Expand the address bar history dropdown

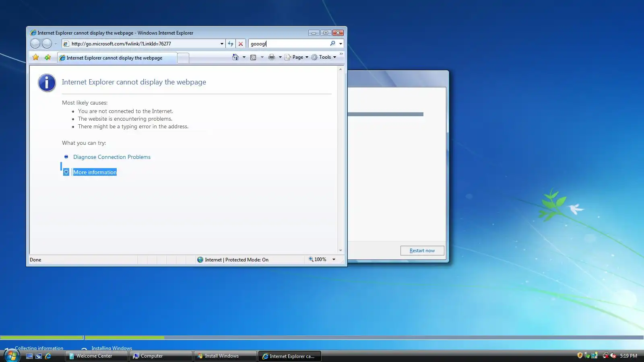pyautogui.click(x=222, y=43)
